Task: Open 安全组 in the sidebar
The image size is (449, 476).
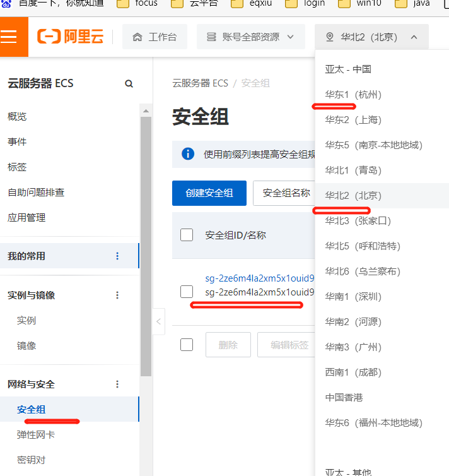Action: pyautogui.click(x=32, y=410)
